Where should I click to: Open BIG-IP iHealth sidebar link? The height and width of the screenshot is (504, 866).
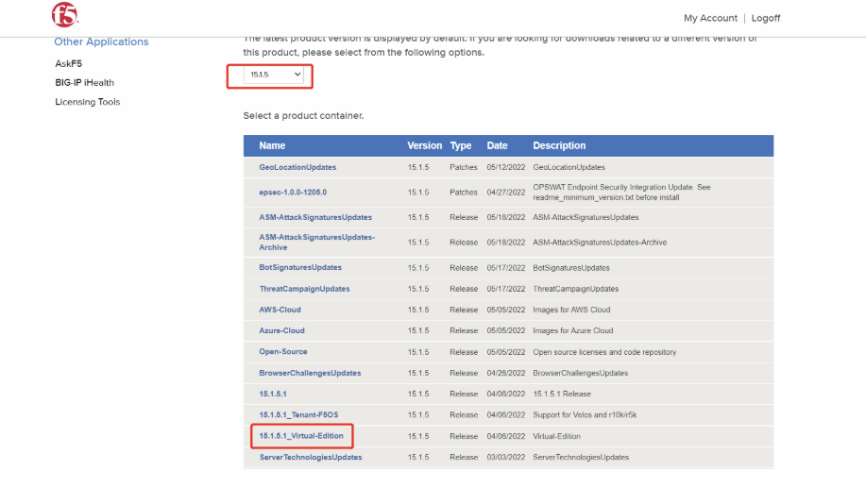click(x=84, y=83)
